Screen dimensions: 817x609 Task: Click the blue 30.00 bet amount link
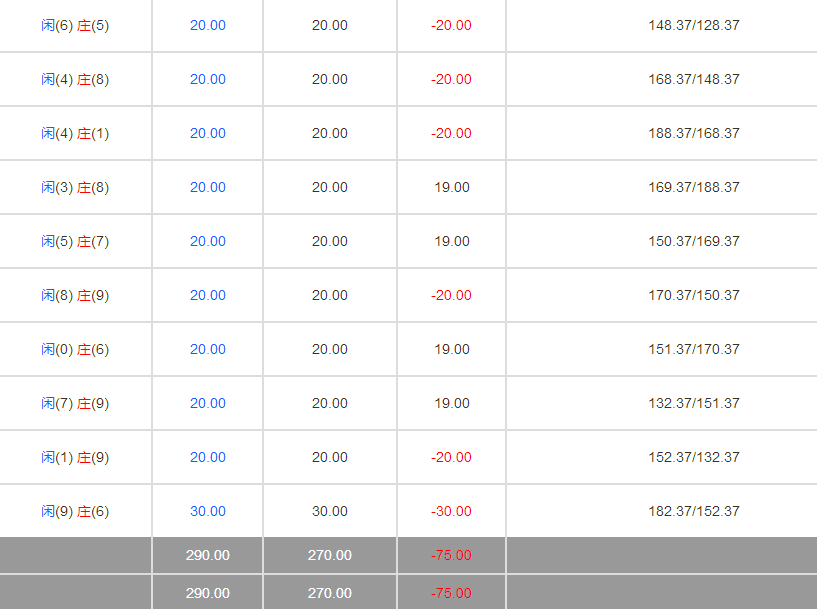(x=207, y=511)
